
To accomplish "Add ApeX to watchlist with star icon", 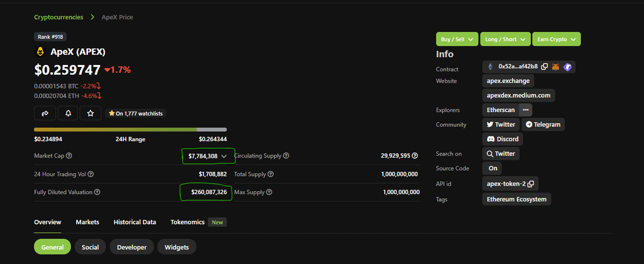I will click(90, 113).
